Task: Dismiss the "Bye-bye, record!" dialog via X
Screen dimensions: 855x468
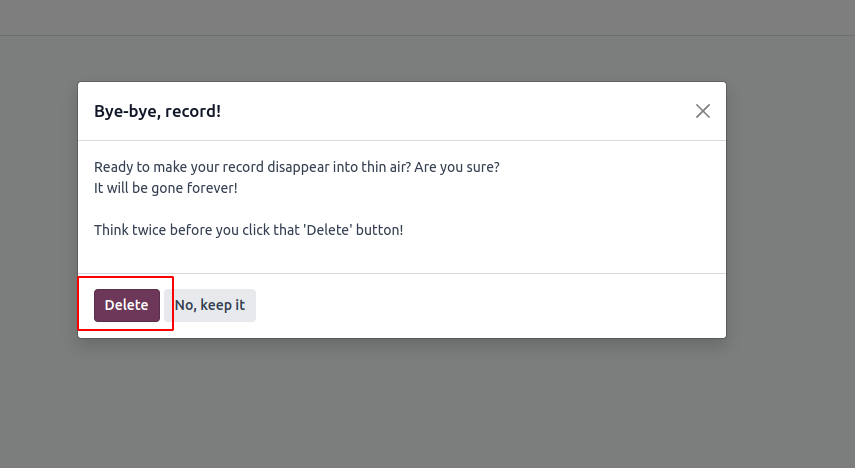Action: tap(703, 111)
